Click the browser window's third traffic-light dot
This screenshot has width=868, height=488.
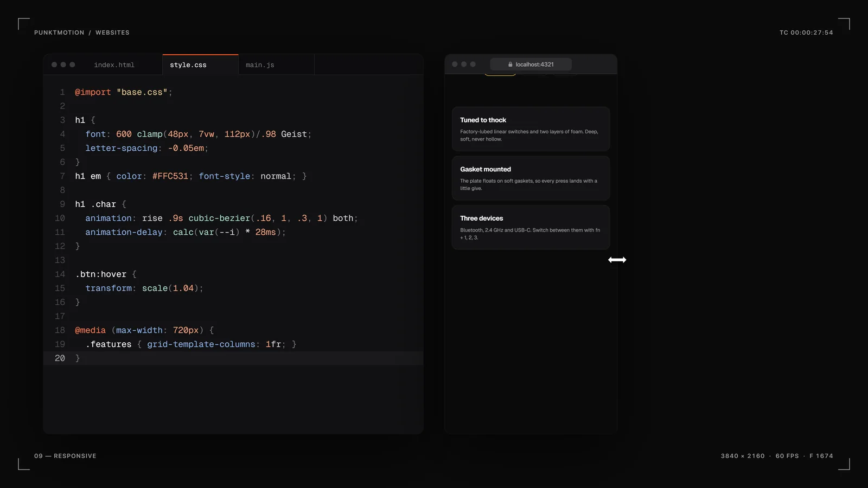coord(473,64)
